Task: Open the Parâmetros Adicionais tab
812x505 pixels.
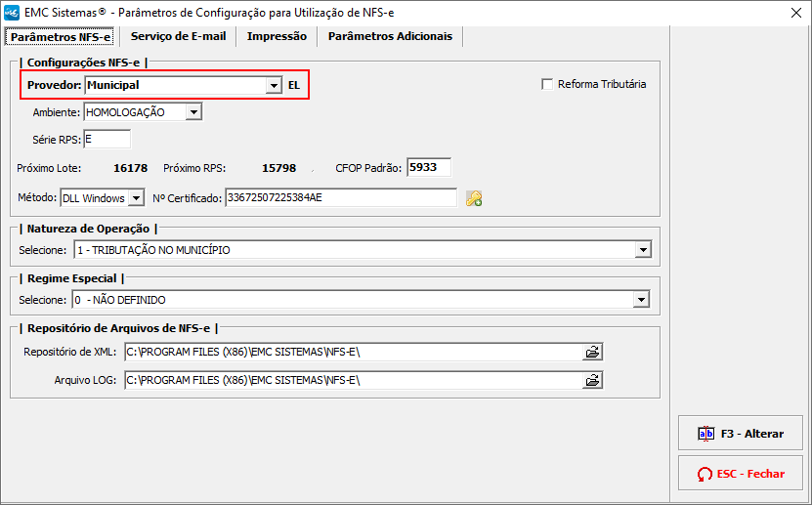Action: [390, 36]
